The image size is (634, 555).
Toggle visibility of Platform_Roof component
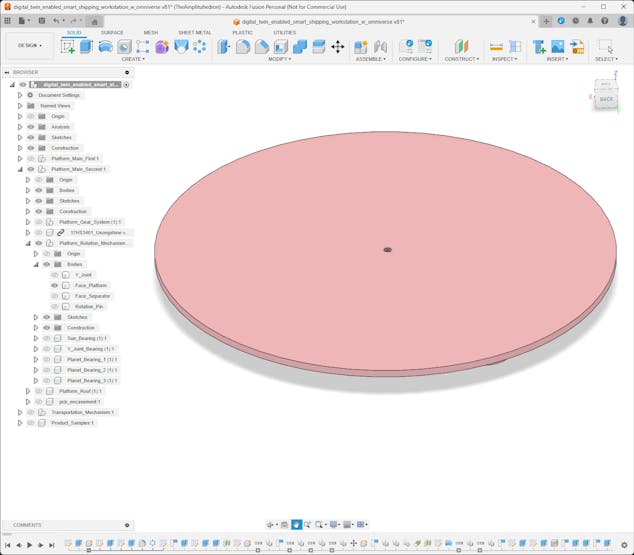(39, 391)
